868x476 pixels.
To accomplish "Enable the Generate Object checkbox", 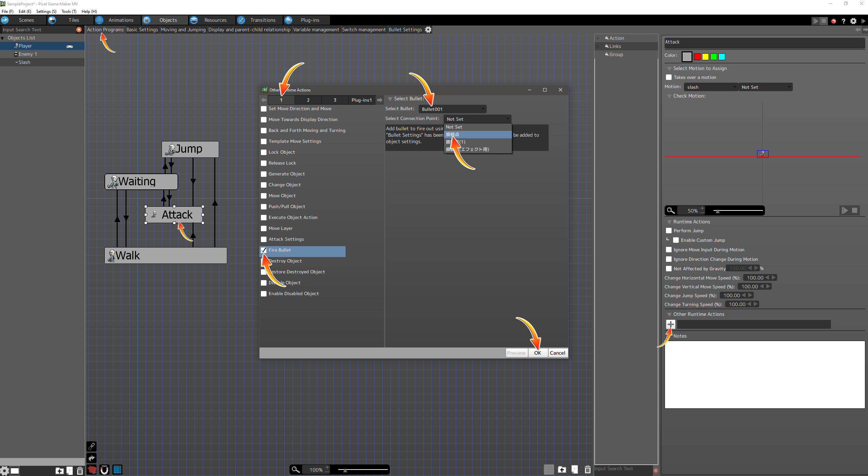I will click(x=264, y=174).
